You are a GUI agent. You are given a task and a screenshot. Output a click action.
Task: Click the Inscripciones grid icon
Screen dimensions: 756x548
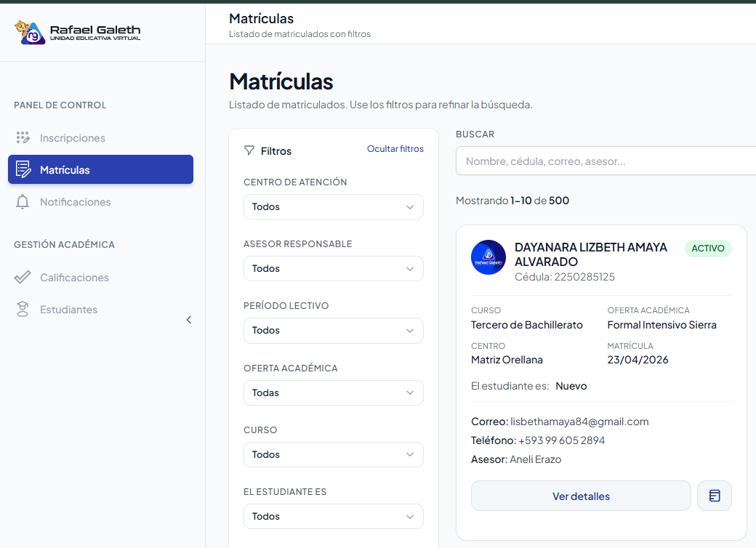point(23,138)
